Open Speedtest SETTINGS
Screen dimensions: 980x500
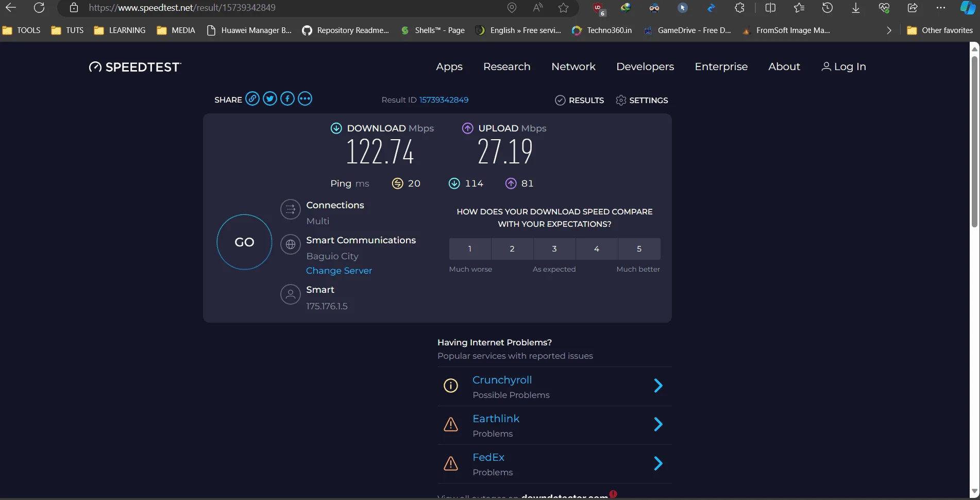click(x=642, y=100)
